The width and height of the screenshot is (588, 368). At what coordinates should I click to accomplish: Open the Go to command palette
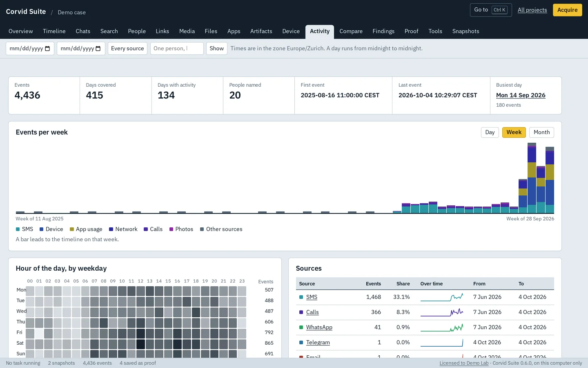click(491, 10)
